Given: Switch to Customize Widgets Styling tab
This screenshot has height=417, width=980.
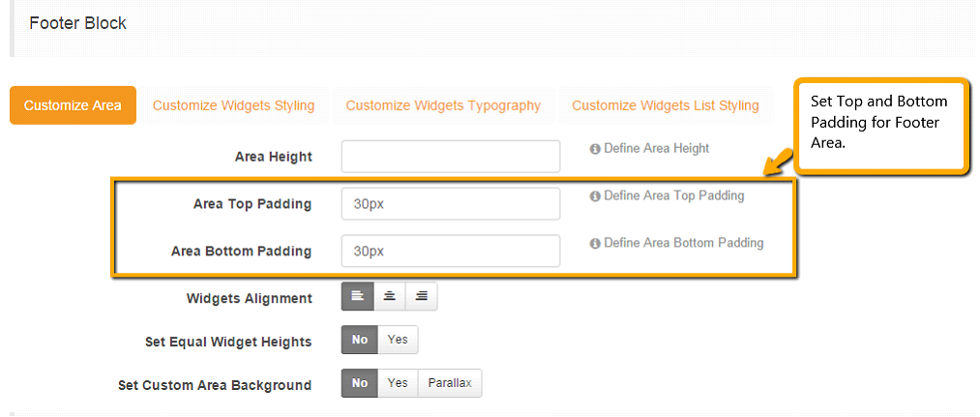Looking at the screenshot, I should coord(233,105).
